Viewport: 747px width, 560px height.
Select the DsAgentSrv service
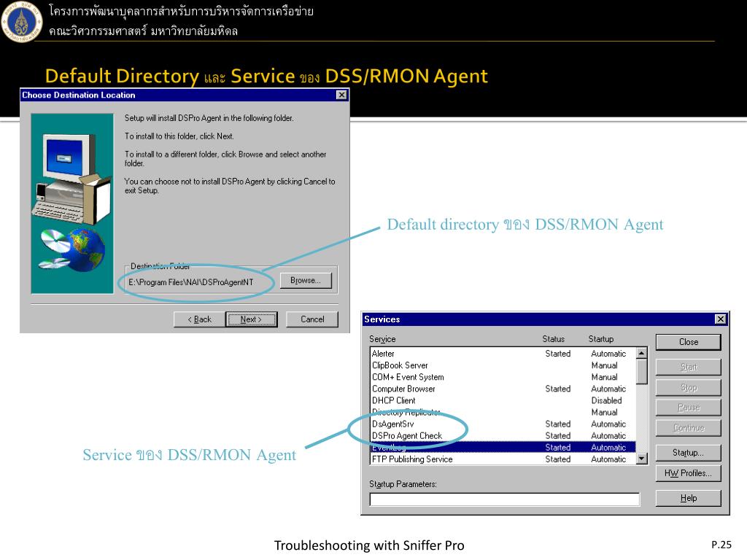503,424
